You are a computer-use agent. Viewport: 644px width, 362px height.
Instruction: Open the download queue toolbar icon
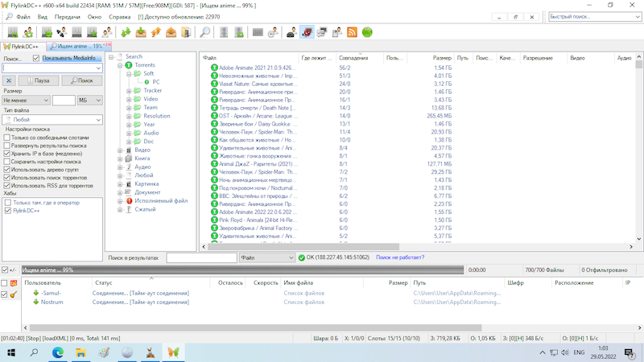coord(141,32)
